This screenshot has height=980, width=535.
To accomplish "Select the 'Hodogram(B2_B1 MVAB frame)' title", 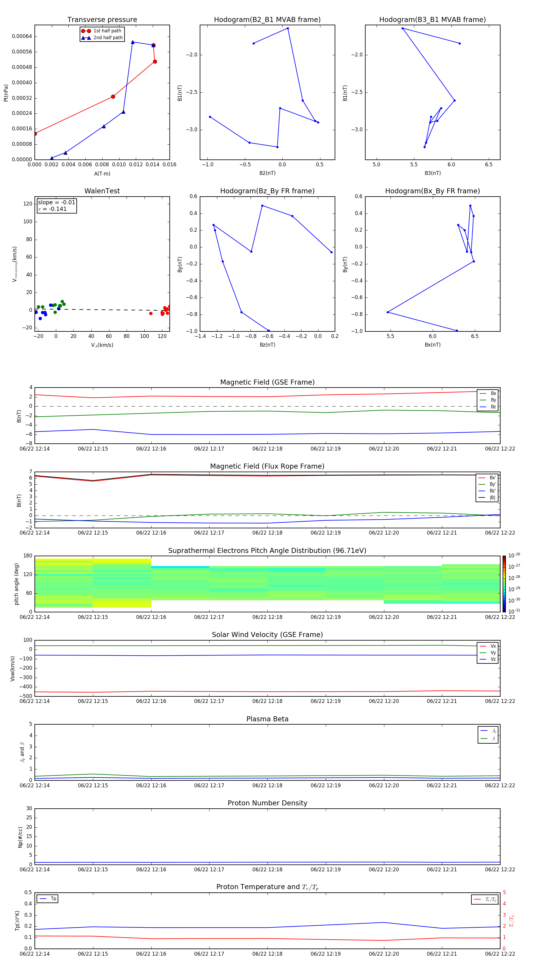I will coord(267,20).
